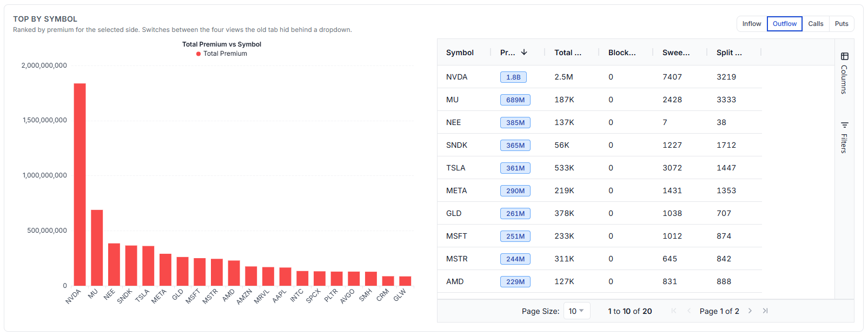The width and height of the screenshot is (868, 335).
Task: Click the chart title Total Premium vs Symbol
Action: (x=222, y=44)
